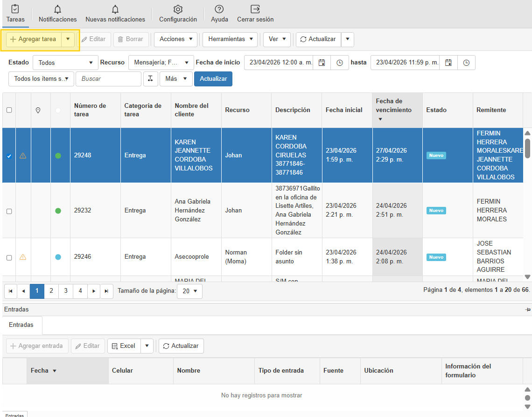Uncheck the checkbox for task 29248
Viewport: 532px width, 417px height.
[x=9, y=156]
